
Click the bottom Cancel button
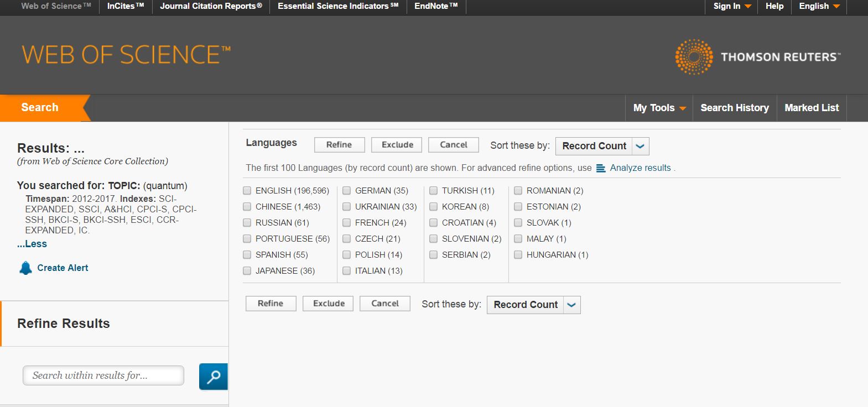coord(385,304)
